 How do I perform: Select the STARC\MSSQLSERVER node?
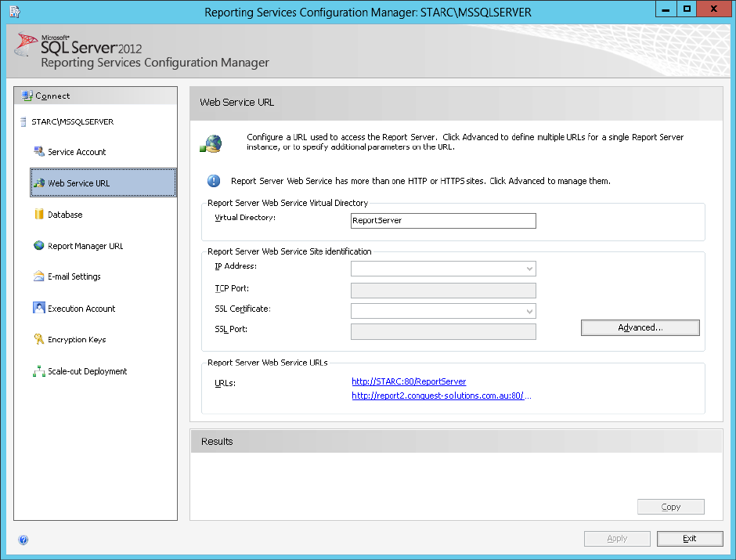coord(72,122)
